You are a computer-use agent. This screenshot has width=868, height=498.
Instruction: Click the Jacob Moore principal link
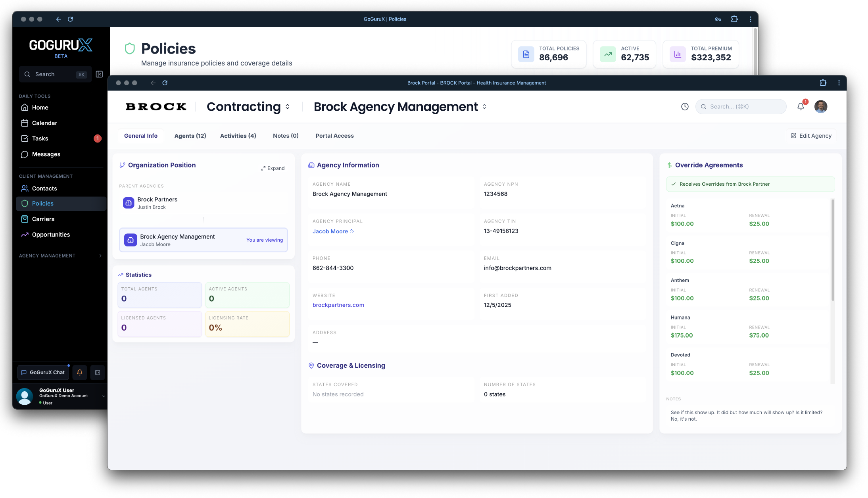[330, 231]
